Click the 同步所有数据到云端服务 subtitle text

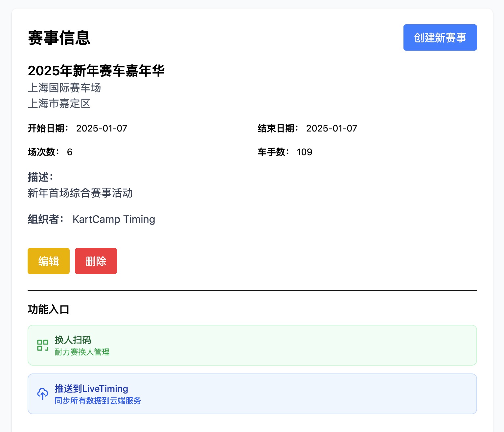(x=98, y=401)
